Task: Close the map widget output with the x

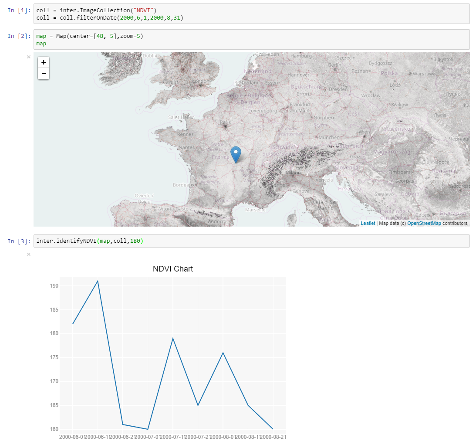Action: (29, 57)
